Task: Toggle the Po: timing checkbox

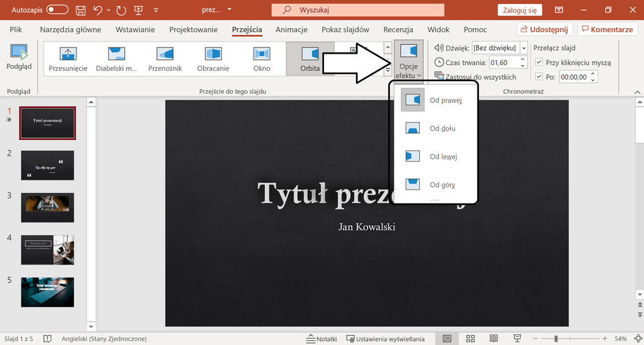Action: pos(539,77)
